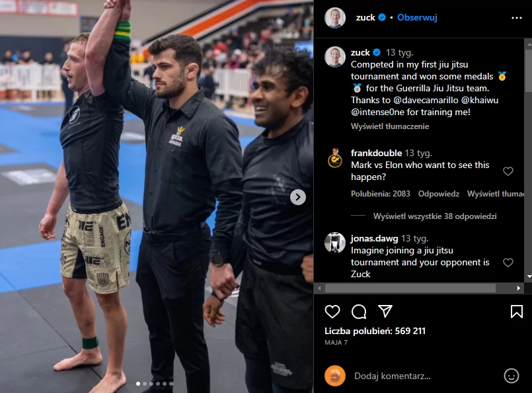
Task: Open jonas.dawg profile avatar
Action: click(x=335, y=243)
